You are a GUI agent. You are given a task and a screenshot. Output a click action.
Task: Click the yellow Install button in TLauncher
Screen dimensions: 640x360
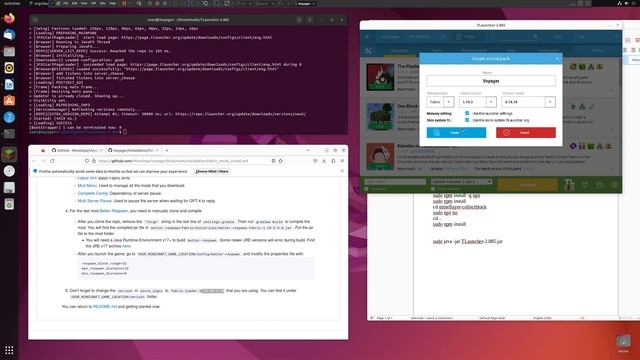click(527, 185)
